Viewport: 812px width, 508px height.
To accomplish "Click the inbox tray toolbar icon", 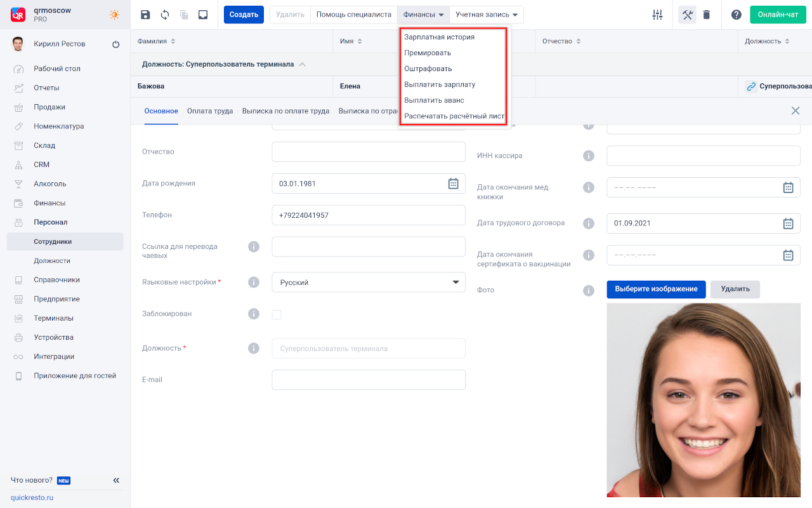I will coord(203,15).
